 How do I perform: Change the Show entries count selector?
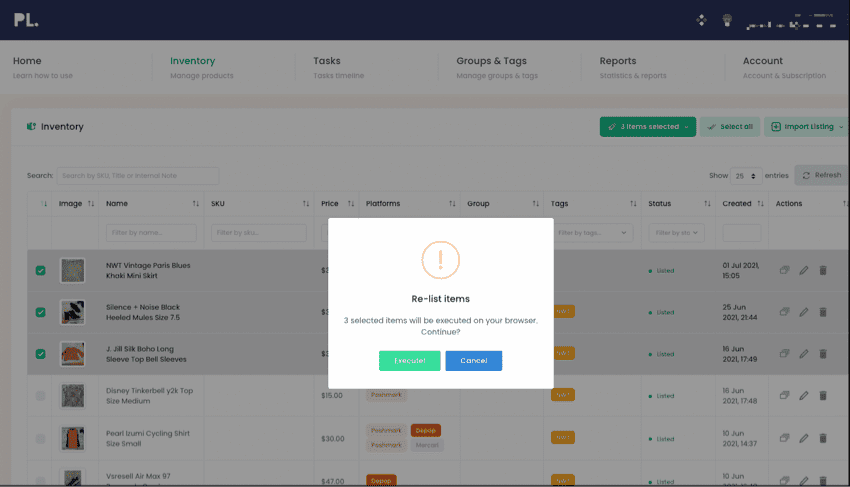pyautogui.click(x=746, y=176)
